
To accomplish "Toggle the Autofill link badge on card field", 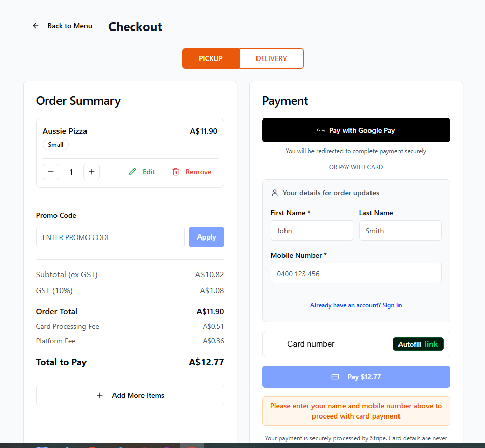I will [x=418, y=344].
